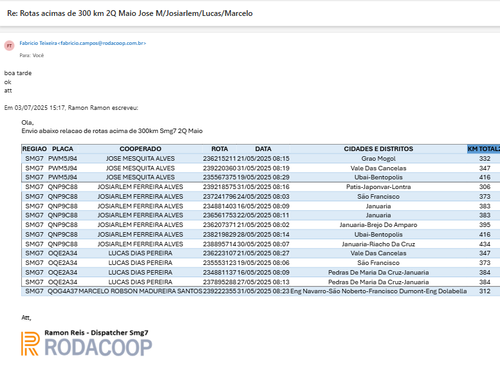Screen dimensions: 500x371
Task: Select rota number 235567375
Action: point(219,177)
